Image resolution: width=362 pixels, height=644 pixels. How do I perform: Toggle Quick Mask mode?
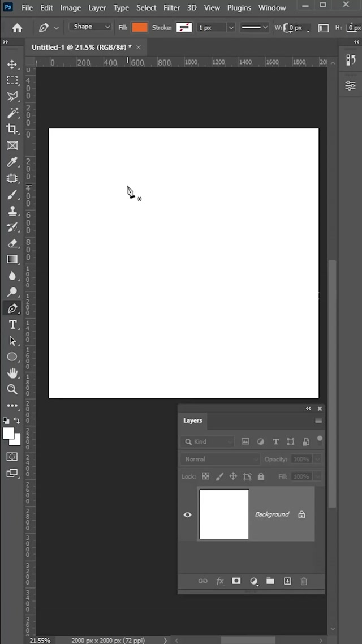(x=12, y=456)
